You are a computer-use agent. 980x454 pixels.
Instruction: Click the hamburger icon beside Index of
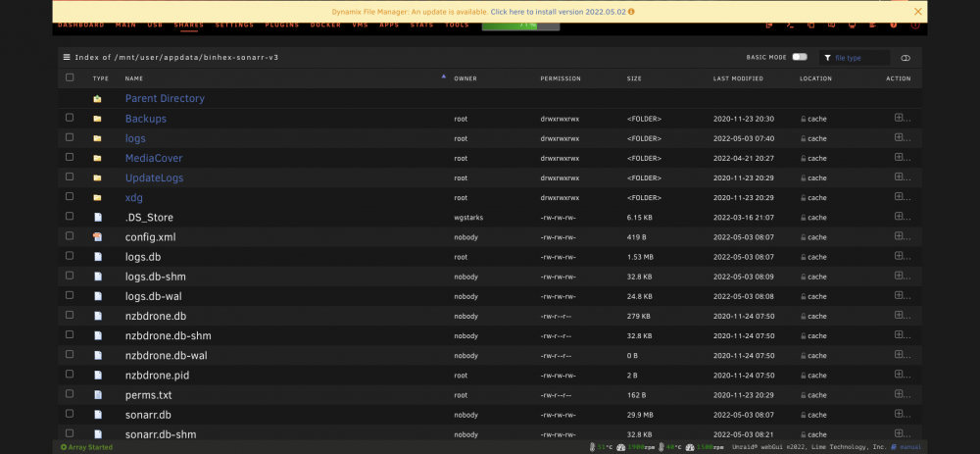point(67,57)
